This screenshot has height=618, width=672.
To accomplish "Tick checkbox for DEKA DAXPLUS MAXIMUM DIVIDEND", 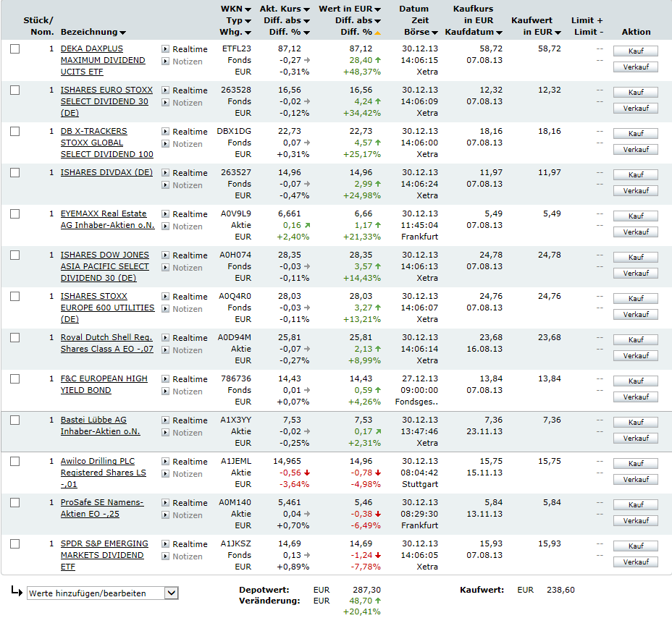I will click(x=15, y=48).
